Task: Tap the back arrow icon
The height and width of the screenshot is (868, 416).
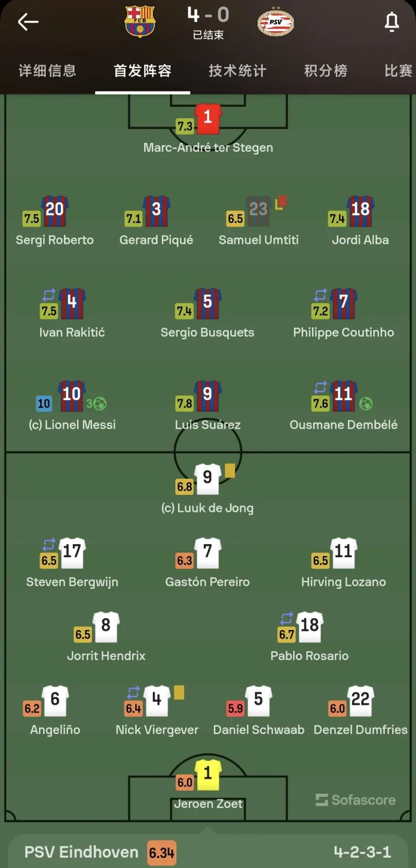Action: (x=28, y=22)
